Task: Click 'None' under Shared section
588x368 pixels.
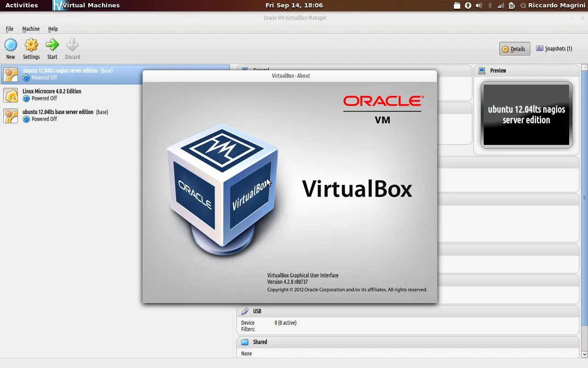Action: tap(247, 354)
